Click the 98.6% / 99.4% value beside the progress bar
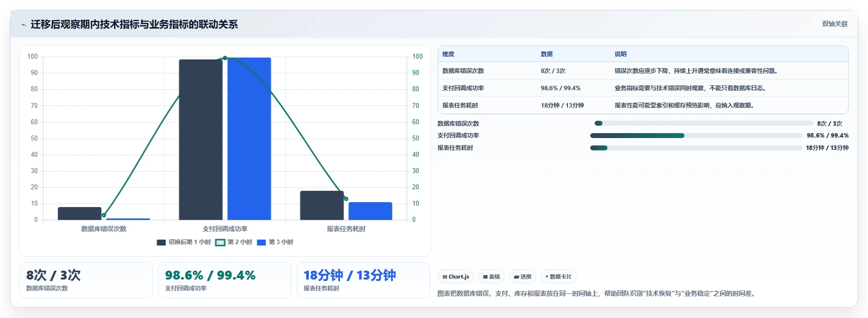The image size is (868, 318). 828,136
